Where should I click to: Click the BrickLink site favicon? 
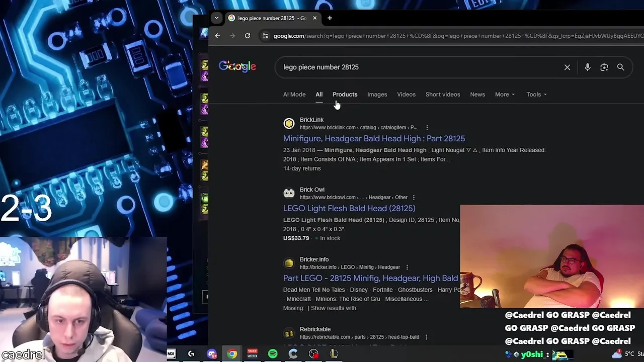[x=289, y=123]
